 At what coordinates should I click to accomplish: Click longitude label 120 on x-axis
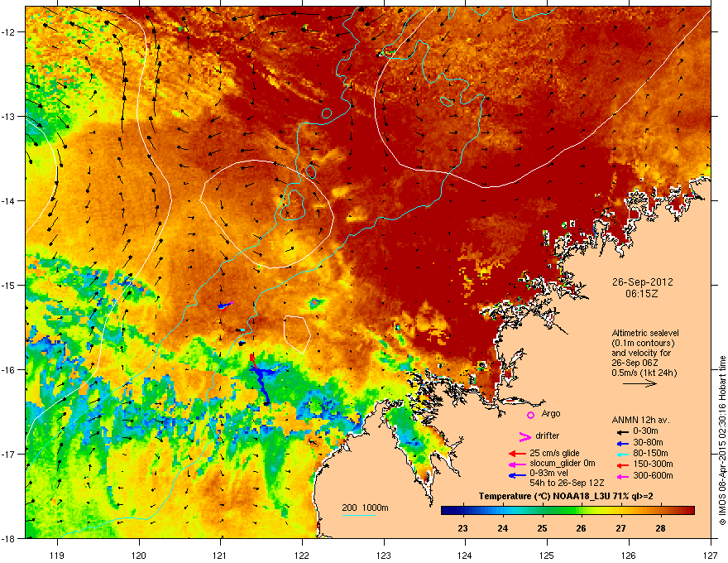click(x=139, y=555)
